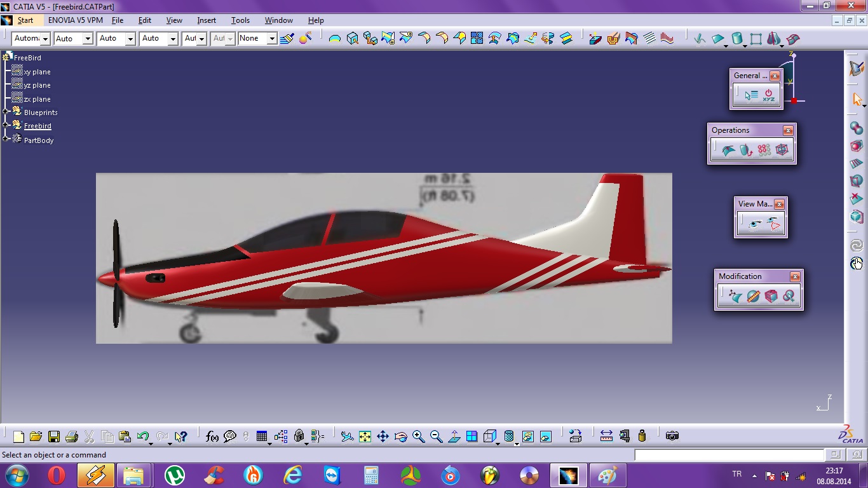Select the yz plane in the tree
Image resolution: width=868 pixels, height=488 pixels.
37,85
